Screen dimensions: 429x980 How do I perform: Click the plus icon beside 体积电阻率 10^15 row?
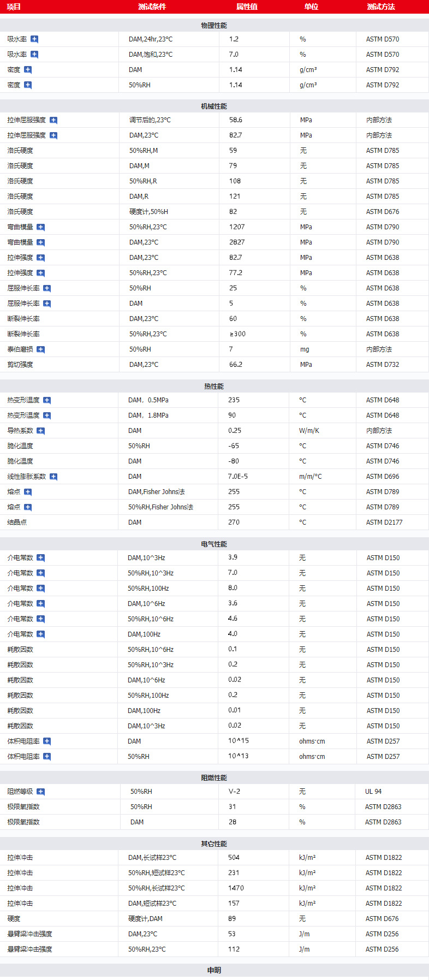coord(47,741)
